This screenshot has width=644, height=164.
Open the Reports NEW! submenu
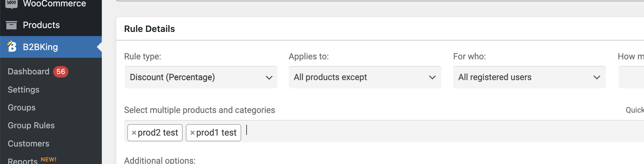coord(32,160)
